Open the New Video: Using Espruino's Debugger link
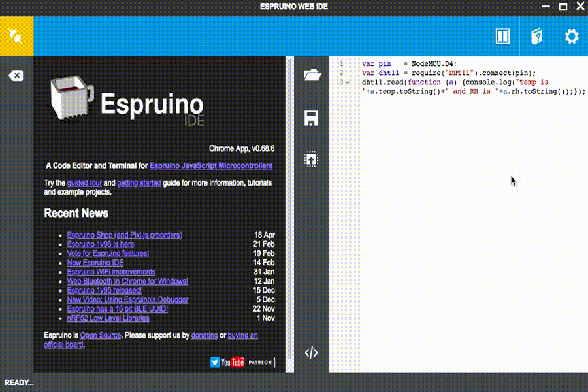Viewport: 588px width, 392px height. point(127,300)
